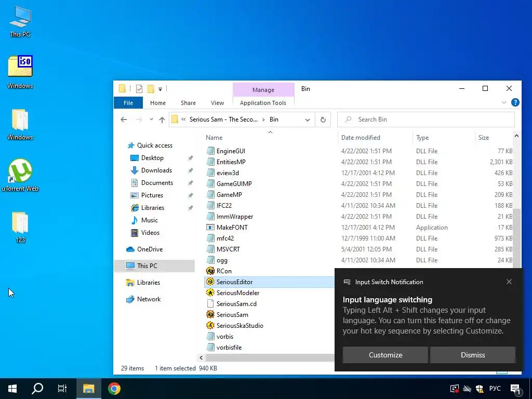Select OneDrive in navigation pane

coord(150,249)
